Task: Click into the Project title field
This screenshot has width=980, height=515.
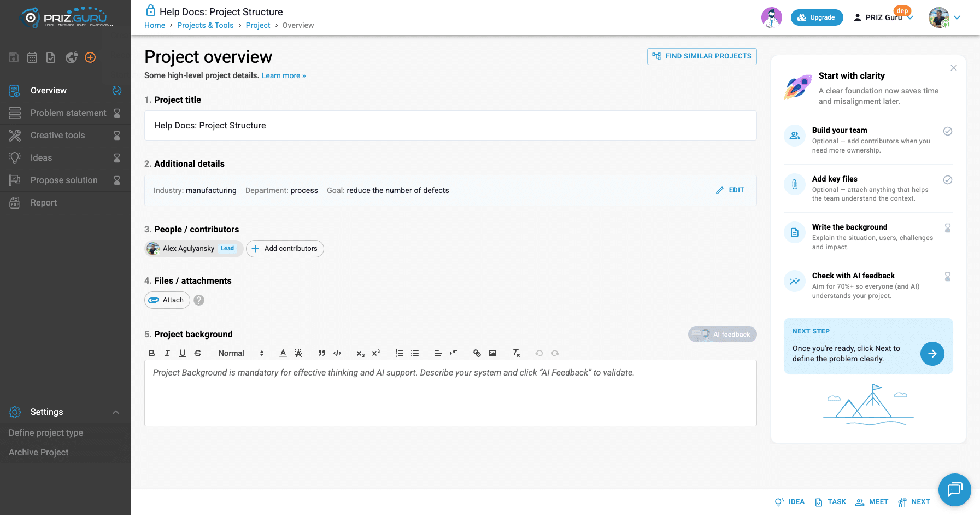Action: 450,126
